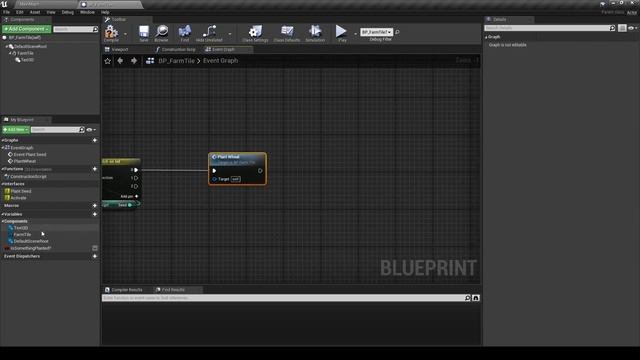Add a new variable with Variables plus icon
Viewport: 640px width, 360px height.
pos(95,214)
